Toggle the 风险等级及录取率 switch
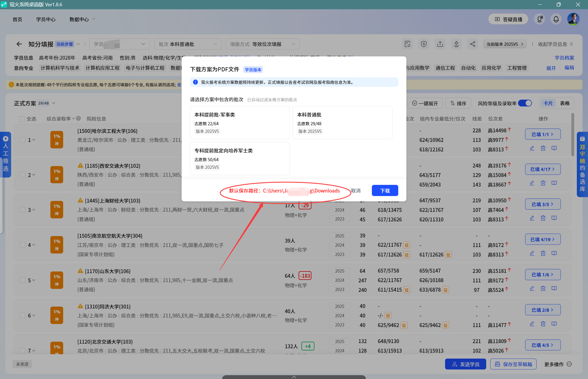588x379 pixels. (x=525, y=103)
